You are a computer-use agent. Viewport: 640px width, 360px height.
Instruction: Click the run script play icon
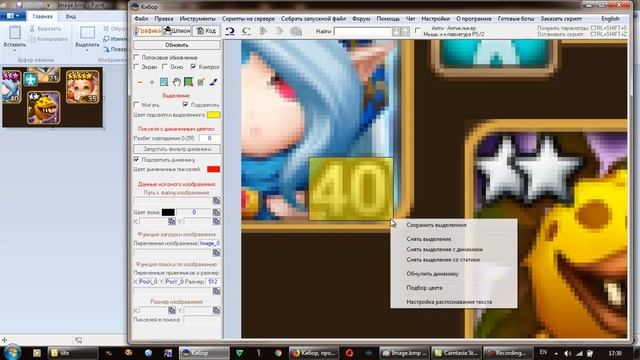pyautogui.click(x=263, y=31)
